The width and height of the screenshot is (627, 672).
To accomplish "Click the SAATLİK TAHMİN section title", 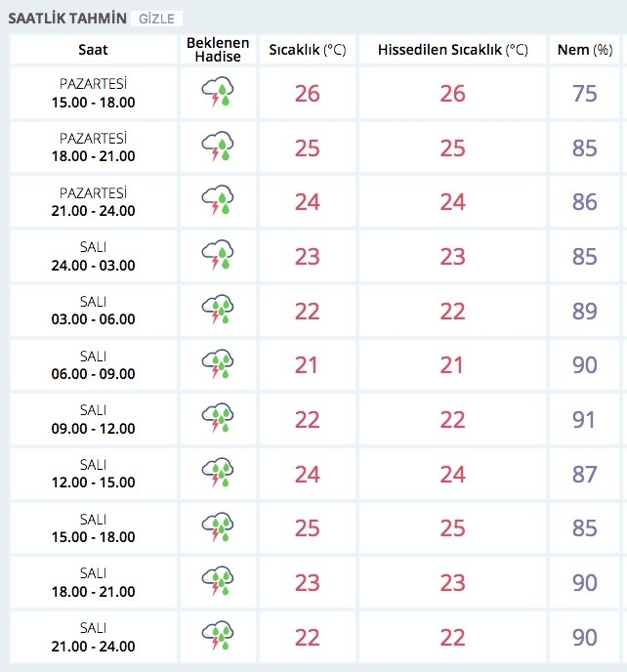I will pos(66,18).
